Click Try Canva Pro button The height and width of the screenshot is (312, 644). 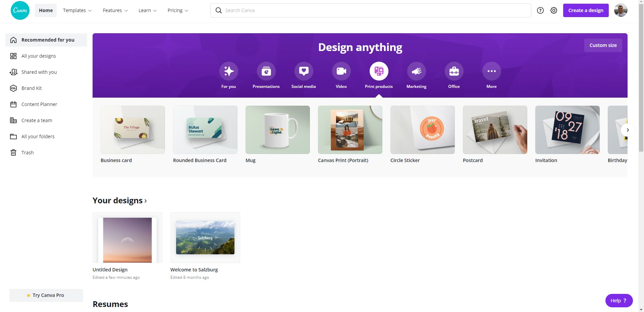46,295
